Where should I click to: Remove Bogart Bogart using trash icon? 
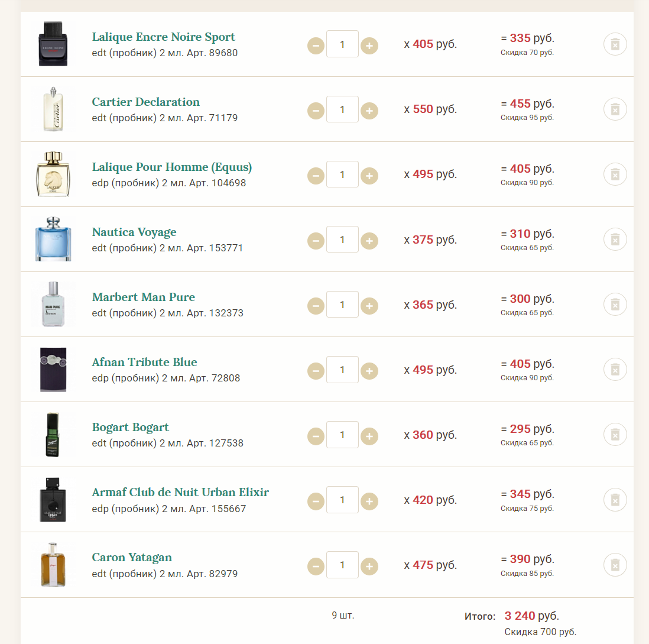(x=615, y=435)
